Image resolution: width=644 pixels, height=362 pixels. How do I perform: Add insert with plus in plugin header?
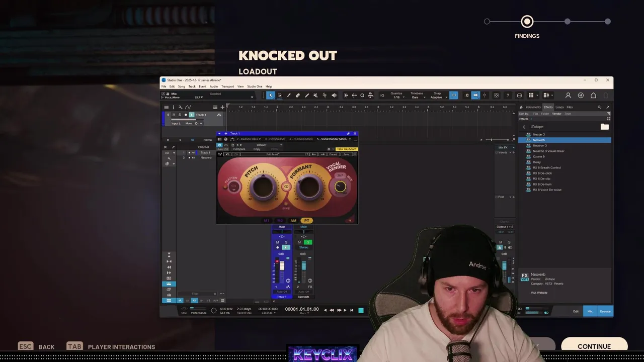click(x=225, y=134)
